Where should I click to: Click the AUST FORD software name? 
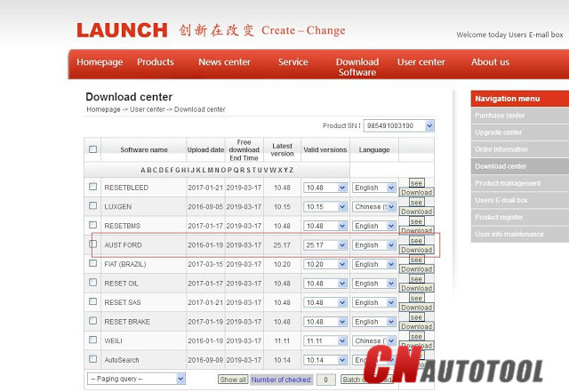123,245
